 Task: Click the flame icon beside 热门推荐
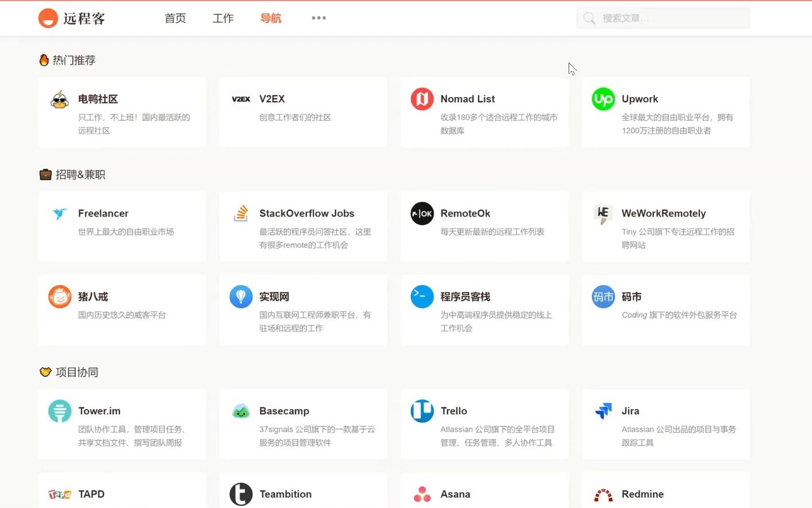44,60
